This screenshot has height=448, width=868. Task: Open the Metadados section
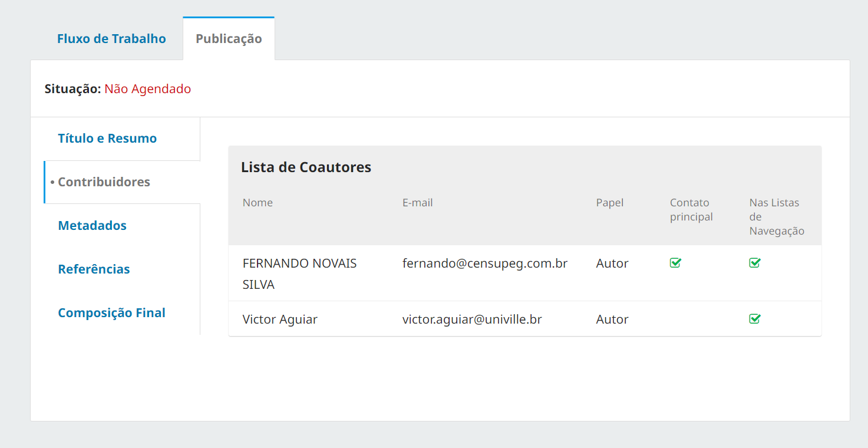93,226
